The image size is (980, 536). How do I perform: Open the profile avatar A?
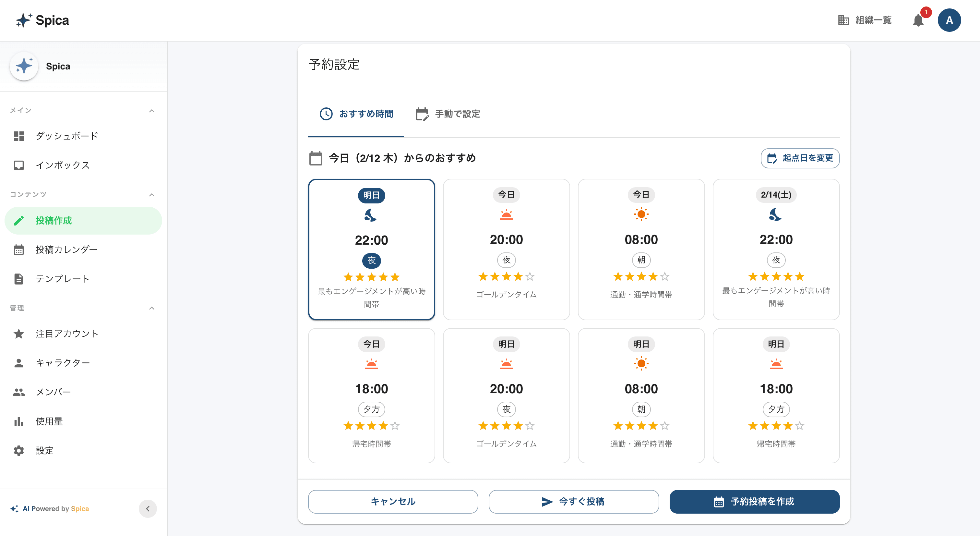pos(950,20)
